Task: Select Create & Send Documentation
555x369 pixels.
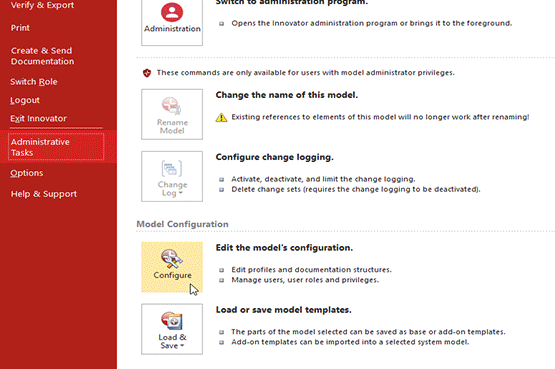Action: [x=42, y=56]
